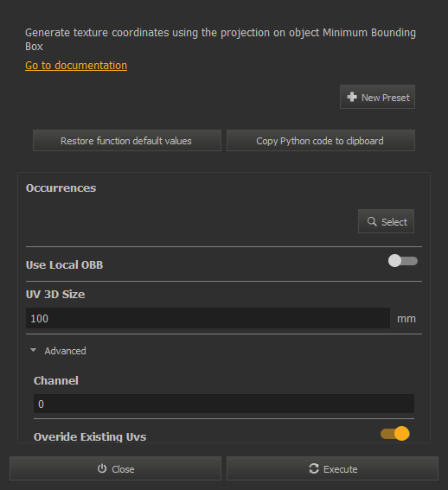
Task: Copy Python code to clipboard
Action: click(321, 141)
